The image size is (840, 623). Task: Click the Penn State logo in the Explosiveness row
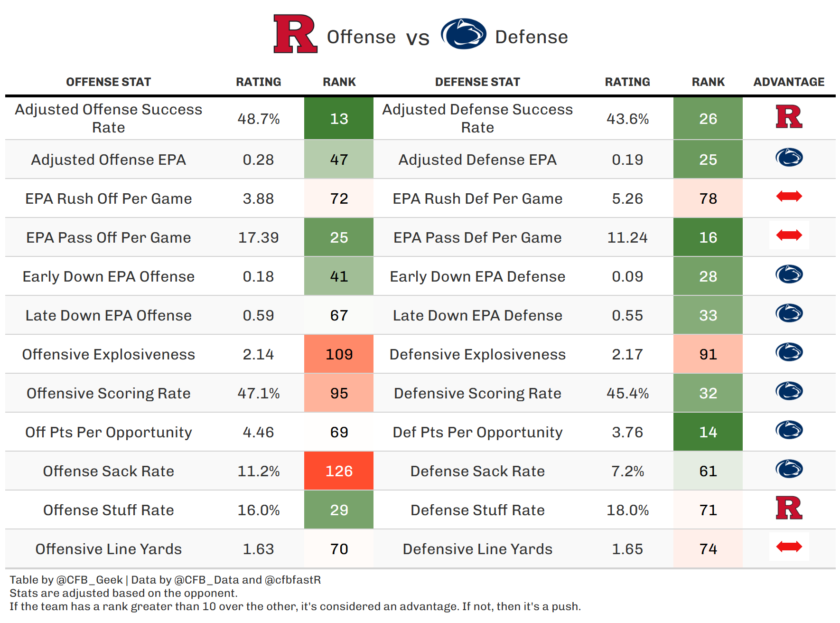pyautogui.click(x=789, y=352)
